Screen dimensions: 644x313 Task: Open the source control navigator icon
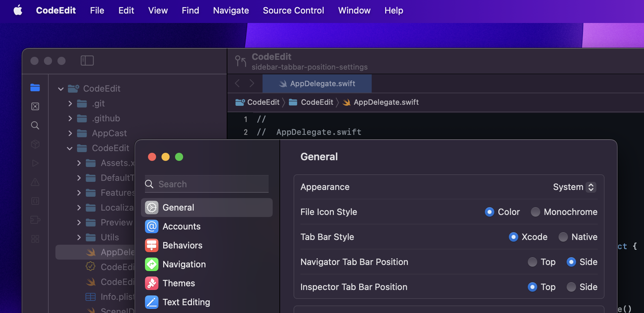[x=35, y=106]
